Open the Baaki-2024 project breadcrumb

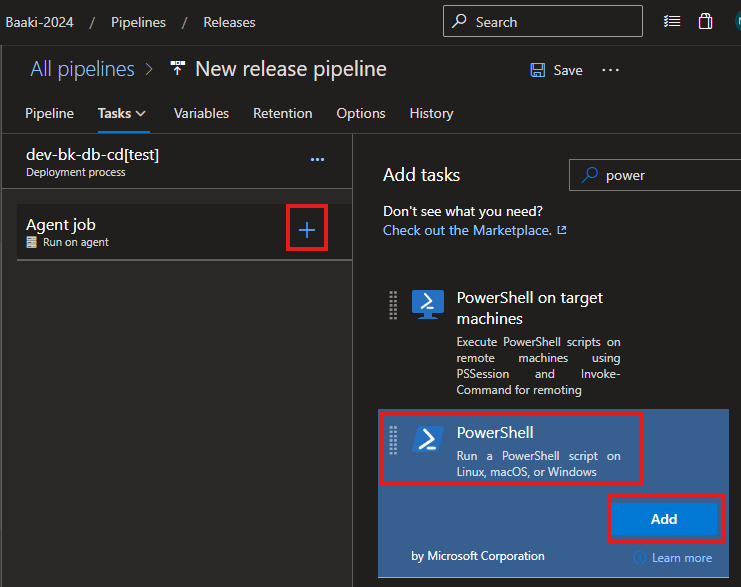coord(40,22)
